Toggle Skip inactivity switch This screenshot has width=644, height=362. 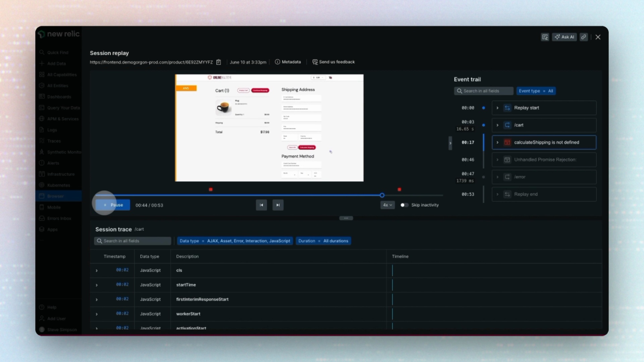404,205
